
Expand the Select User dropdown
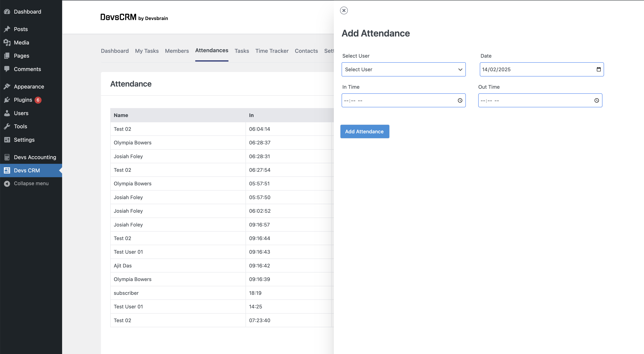tap(404, 69)
